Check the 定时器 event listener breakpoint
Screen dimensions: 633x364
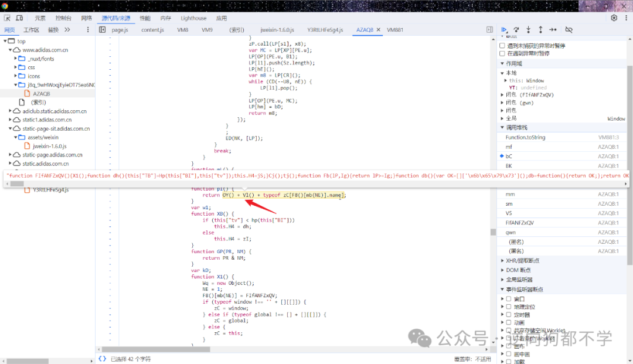coord(509,315)
